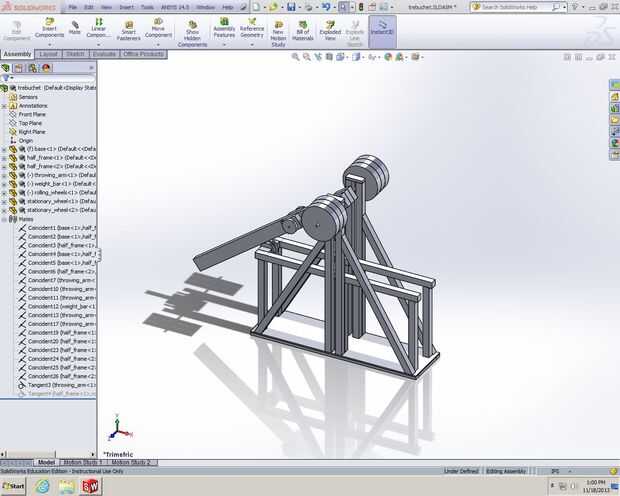Expand the throwing_arm<1> component node
Image resolution: width=620 pixels, height=496 pixels.
tap(4, 175)
